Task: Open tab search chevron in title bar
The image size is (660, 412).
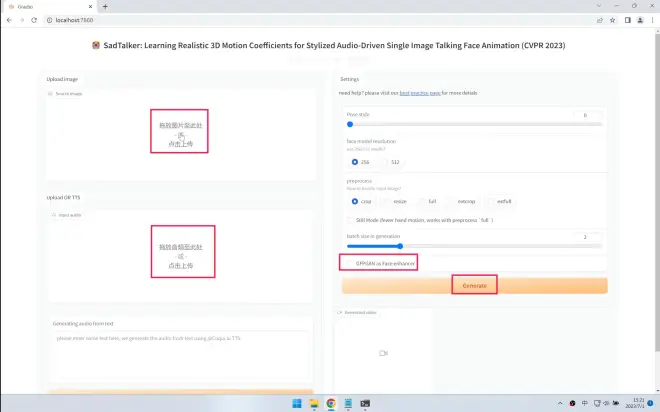Action: (599, 6)
